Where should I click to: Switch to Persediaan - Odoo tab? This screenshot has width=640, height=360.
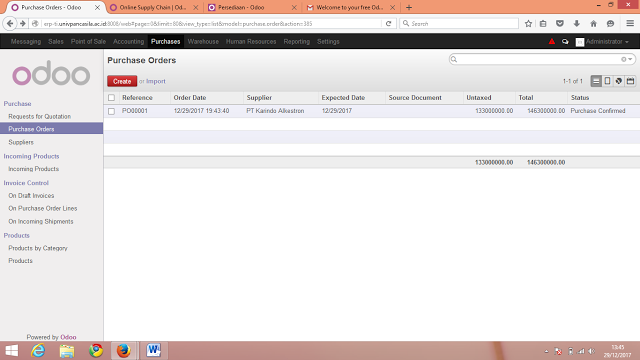(x=251, y=7)
